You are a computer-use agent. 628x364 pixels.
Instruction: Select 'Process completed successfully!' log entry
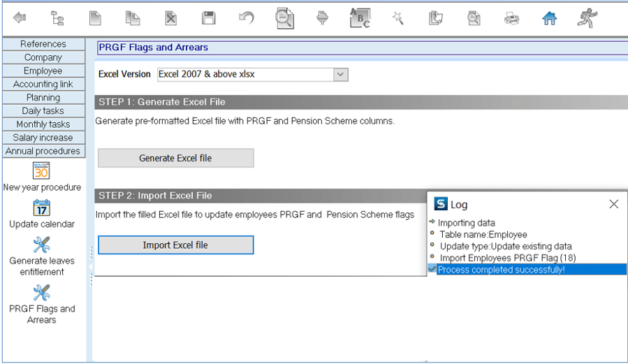[501, 270]
